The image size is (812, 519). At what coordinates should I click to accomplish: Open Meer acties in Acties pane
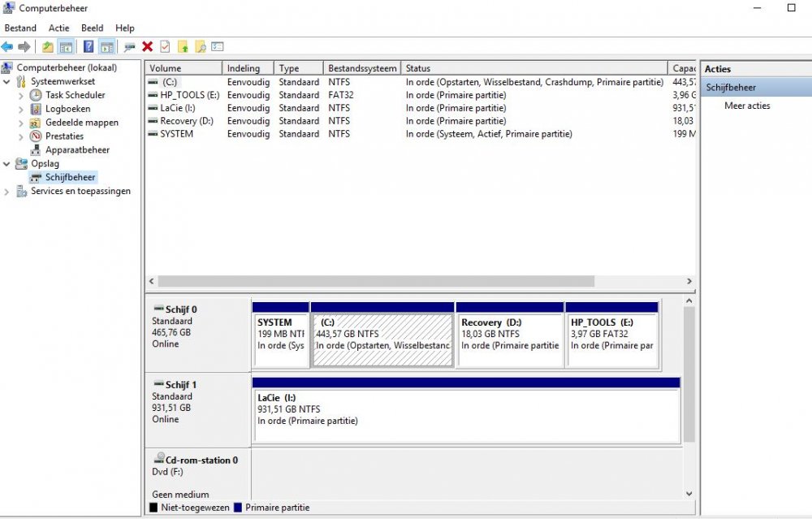pyautogui.click(x=747, y=106)
